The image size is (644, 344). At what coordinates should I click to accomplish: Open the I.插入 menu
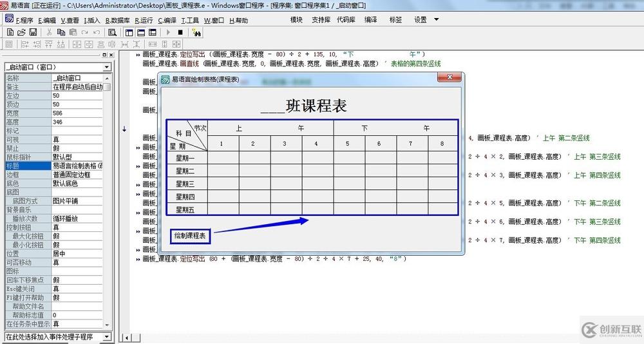click(92, 20)
